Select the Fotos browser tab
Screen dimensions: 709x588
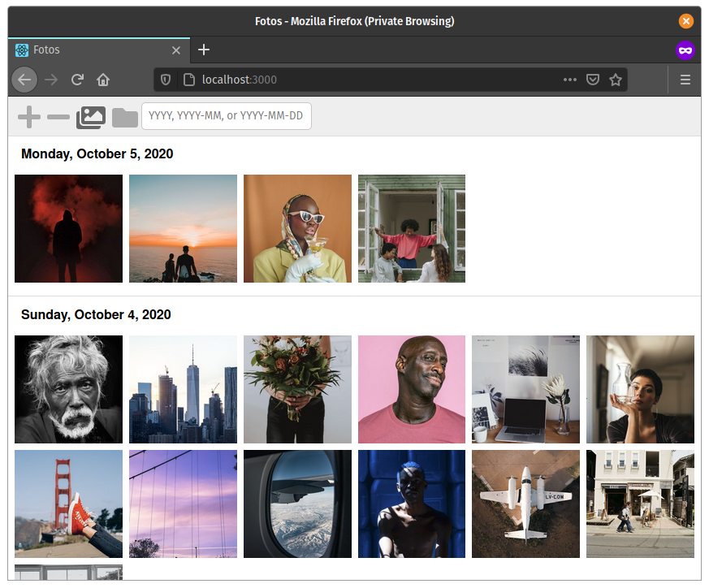[x=99, y=50]
